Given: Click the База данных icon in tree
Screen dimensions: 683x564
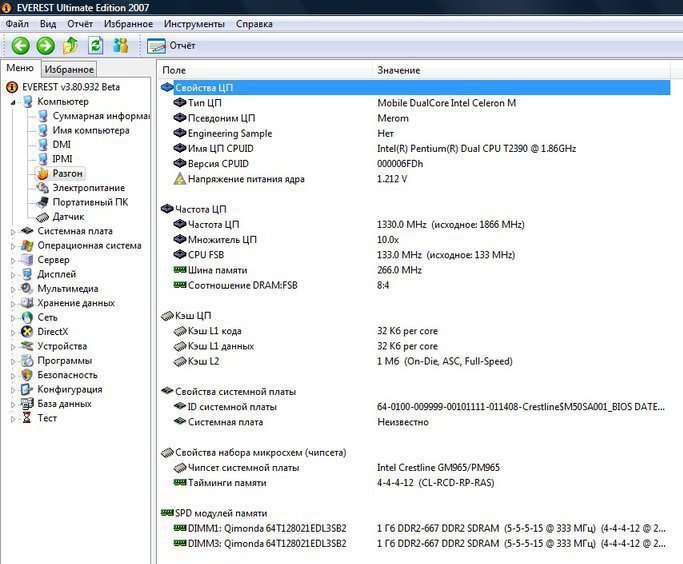Looking at the screenshot, I should point(27,403).
